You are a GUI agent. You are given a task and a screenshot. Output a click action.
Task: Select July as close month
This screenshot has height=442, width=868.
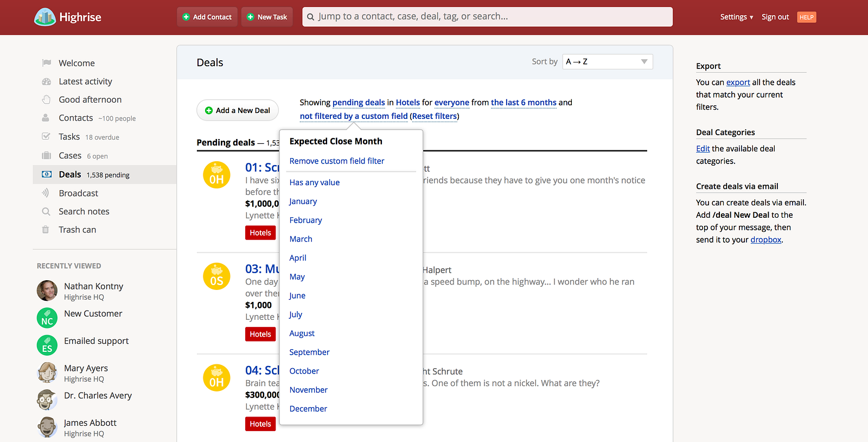click(296, 314)
